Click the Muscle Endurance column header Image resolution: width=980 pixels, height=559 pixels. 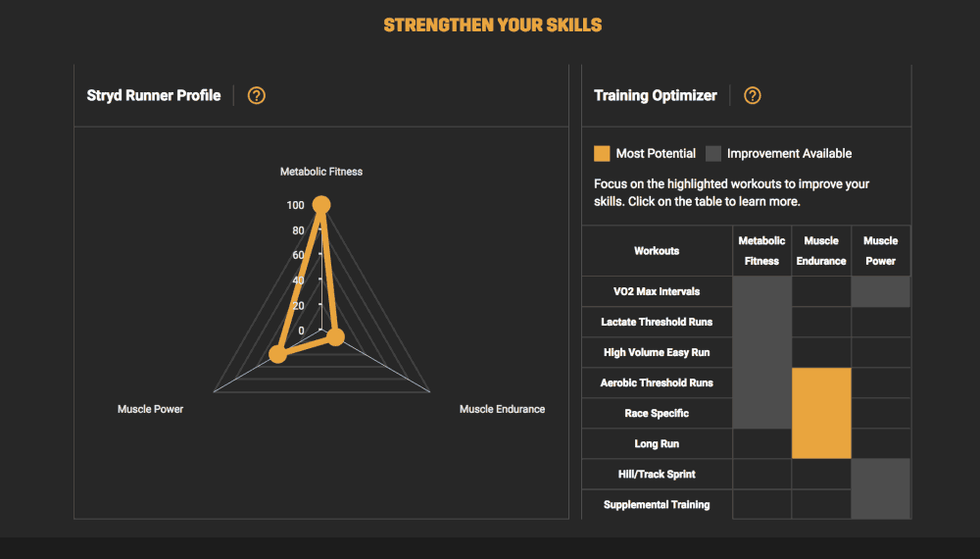821,251
